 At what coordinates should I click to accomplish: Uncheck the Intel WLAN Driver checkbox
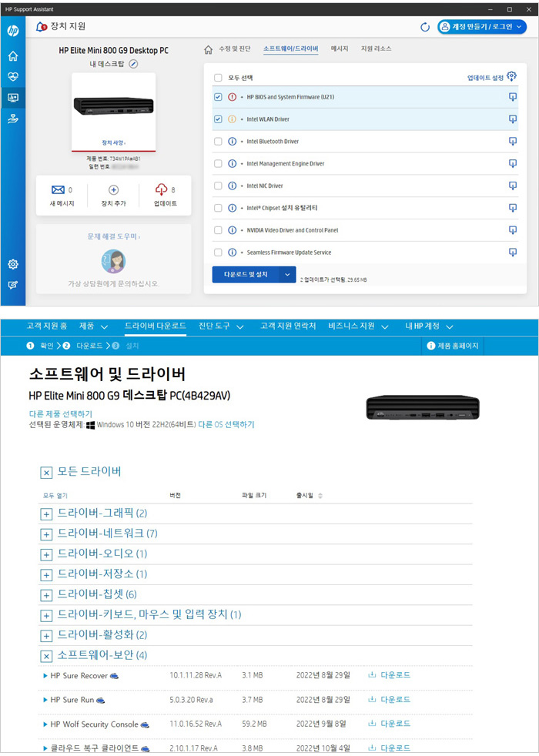218,119
